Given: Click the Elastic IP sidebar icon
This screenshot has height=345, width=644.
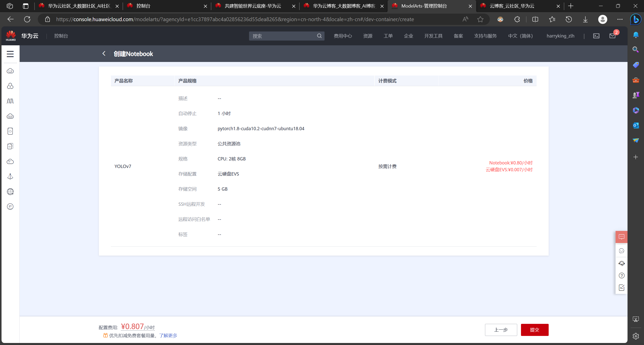Looking at the screenshot, I should [10, 206].
